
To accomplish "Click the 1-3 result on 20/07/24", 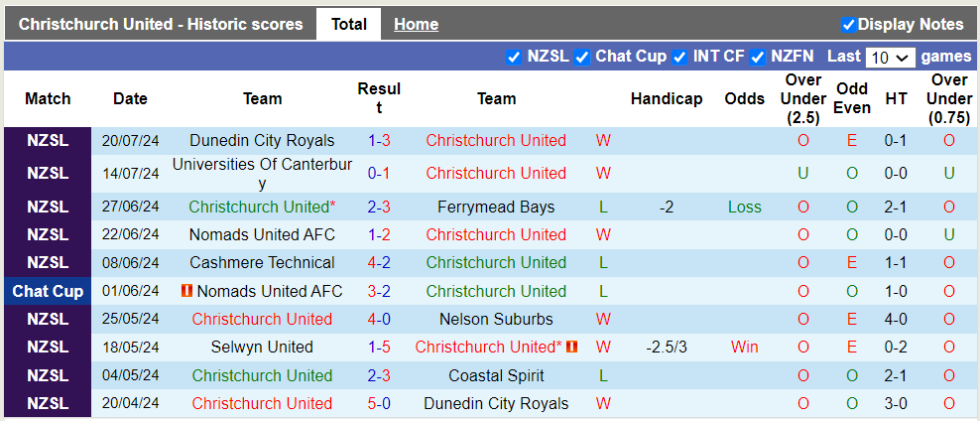I will click(x=379, y=140).
